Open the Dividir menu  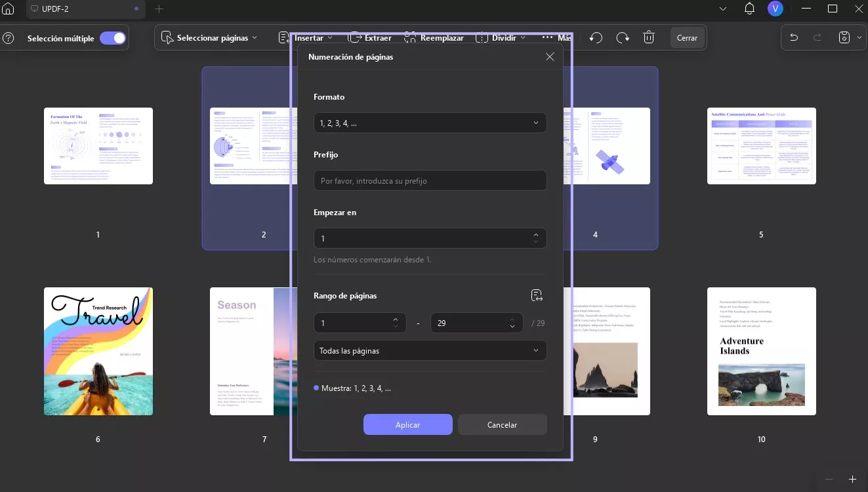point(501,38)
